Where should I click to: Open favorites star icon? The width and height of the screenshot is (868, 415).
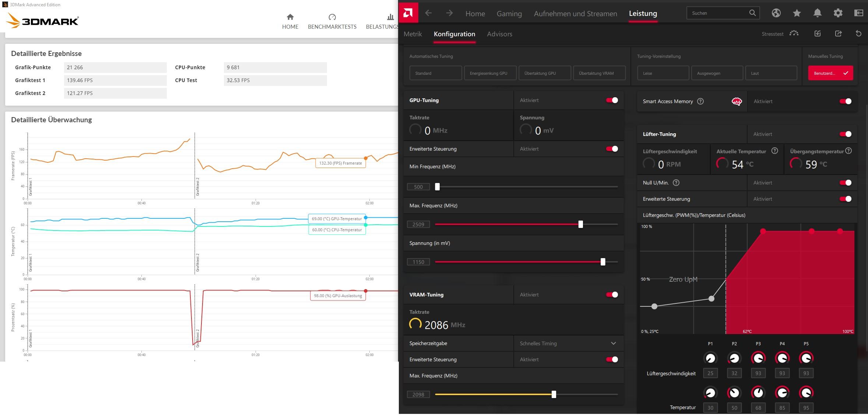(797, 13)
